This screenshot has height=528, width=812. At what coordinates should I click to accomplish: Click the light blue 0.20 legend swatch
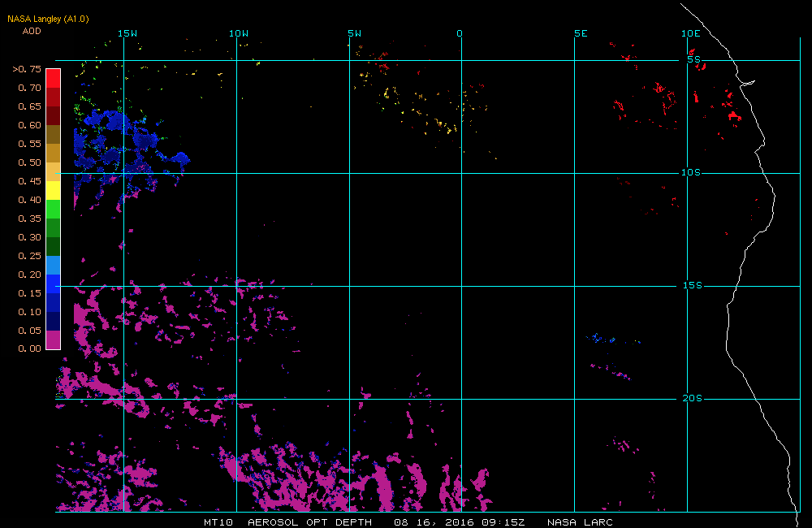click(x=54, y=265)
